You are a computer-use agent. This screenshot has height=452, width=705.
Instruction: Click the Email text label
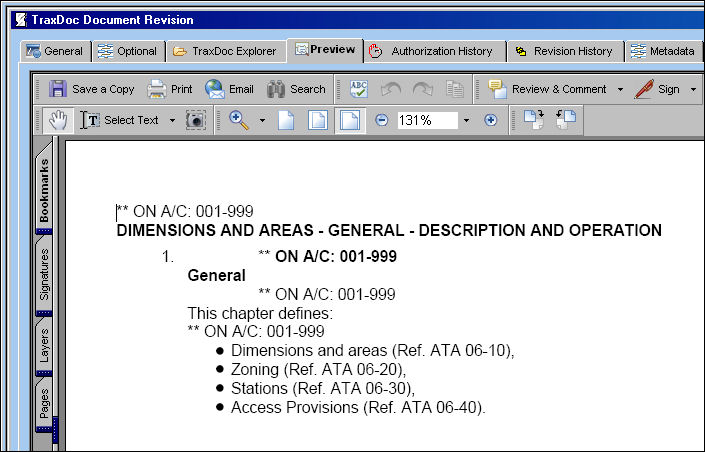tap(241, 89)
